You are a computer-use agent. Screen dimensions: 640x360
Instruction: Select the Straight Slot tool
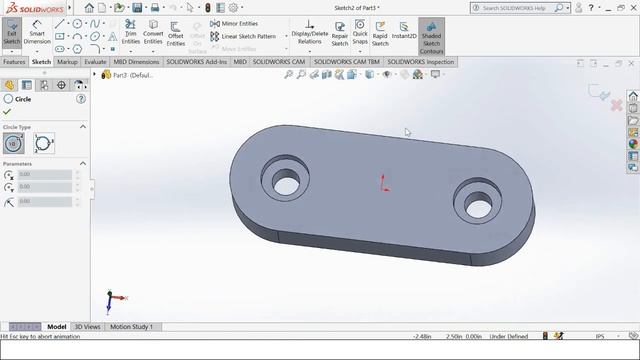[x=60, y=49]
